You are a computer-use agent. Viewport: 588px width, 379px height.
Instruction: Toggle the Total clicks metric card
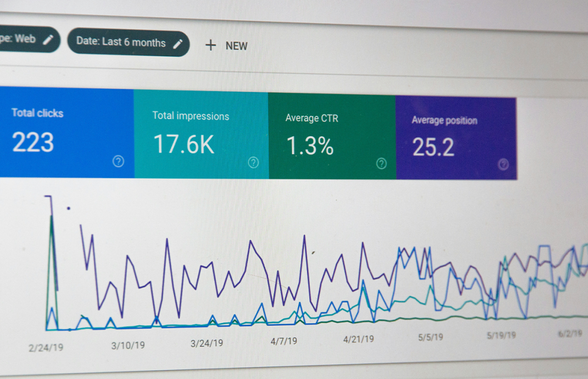(65, 132)
